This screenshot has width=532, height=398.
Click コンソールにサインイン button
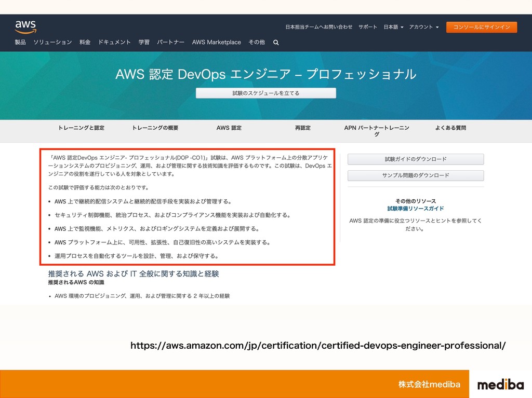[x=482, y=27]
